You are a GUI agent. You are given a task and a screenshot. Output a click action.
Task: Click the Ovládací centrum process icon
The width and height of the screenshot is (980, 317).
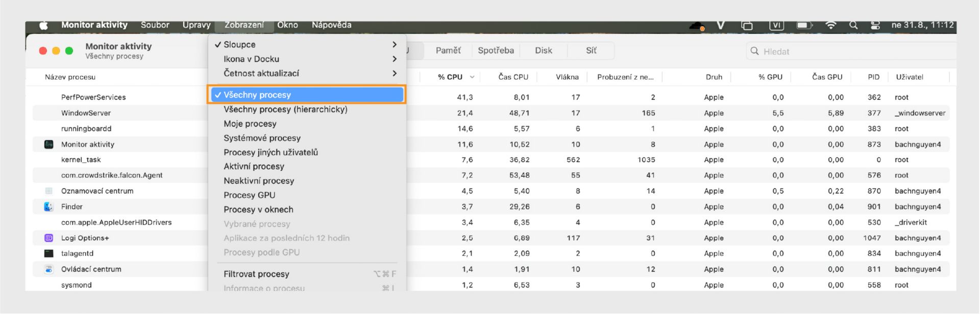[49, 269]
